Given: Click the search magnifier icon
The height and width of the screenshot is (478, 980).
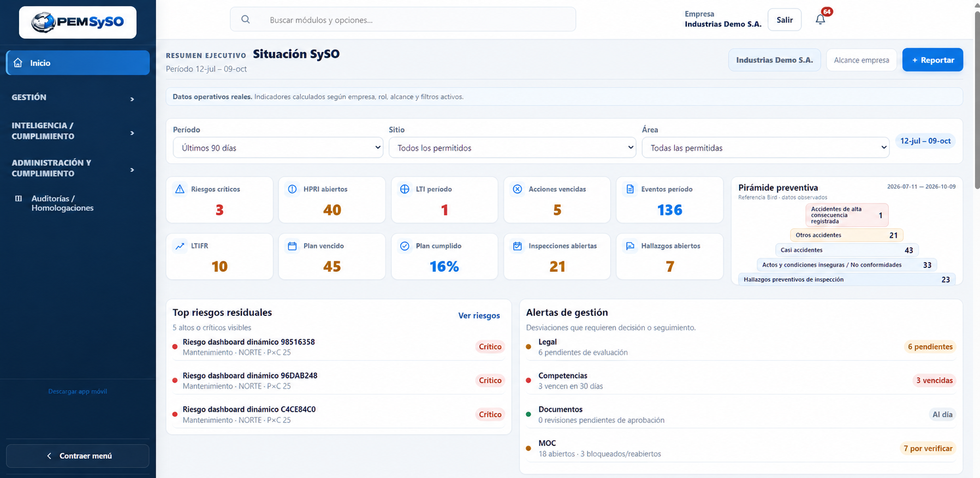Looking at the screenshot, I should 246,20.
